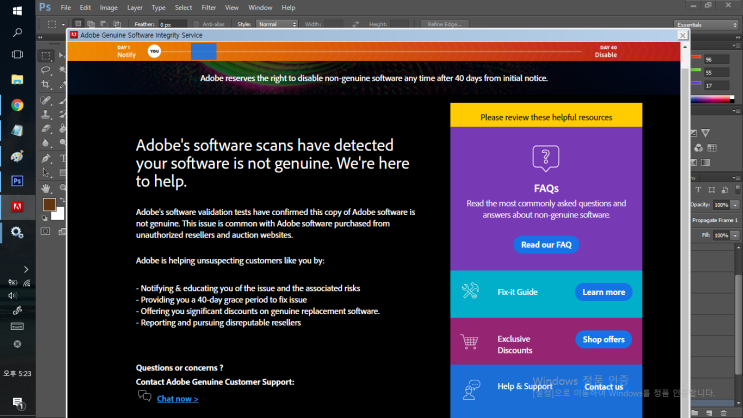Screen dimensions: 743x418
Task: Select the Hand tool
Action: point(46,188)
